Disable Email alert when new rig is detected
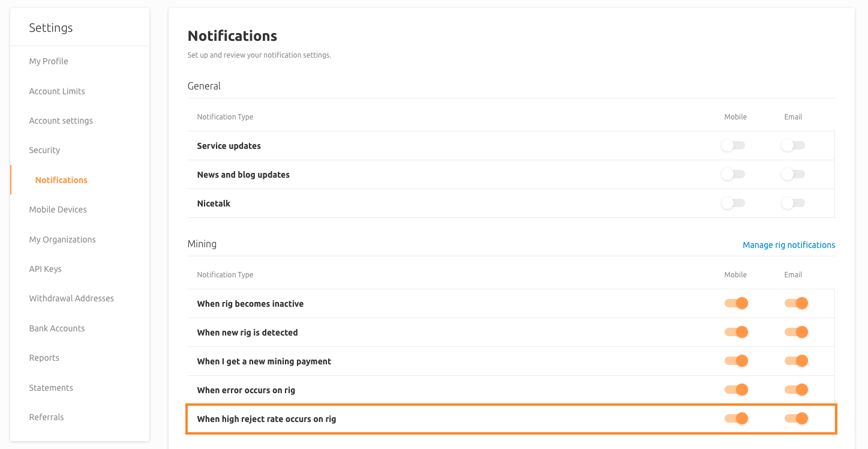Viewport: 868px width, 449px height. [x=796, y=333]
